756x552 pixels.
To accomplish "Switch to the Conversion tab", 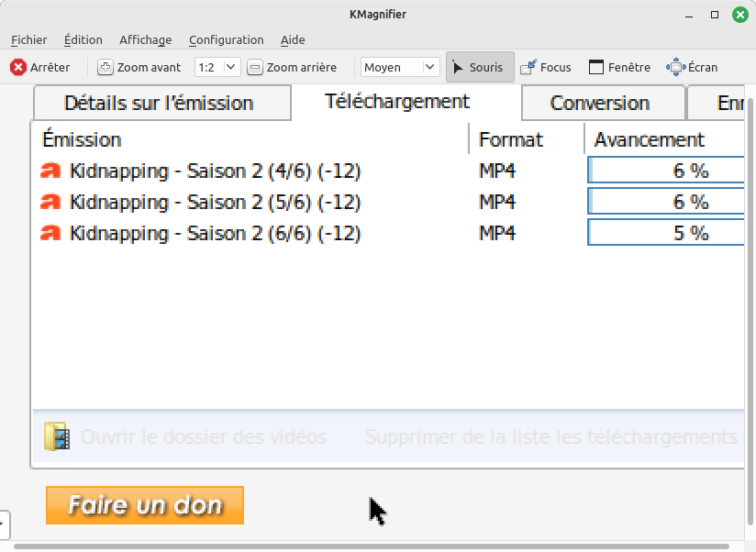I will 600,103.
